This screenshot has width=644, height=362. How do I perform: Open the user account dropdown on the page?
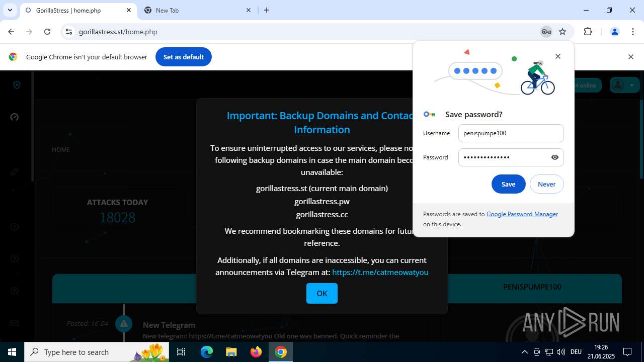pos(624,85)
